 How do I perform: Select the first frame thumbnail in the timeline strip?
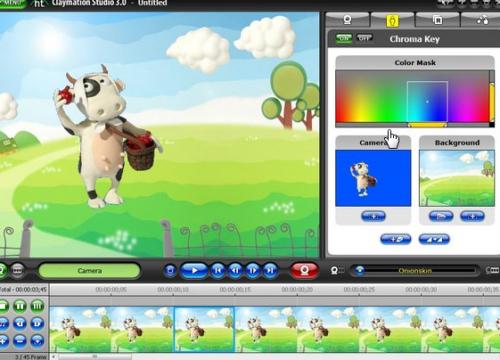coord(80,329)
